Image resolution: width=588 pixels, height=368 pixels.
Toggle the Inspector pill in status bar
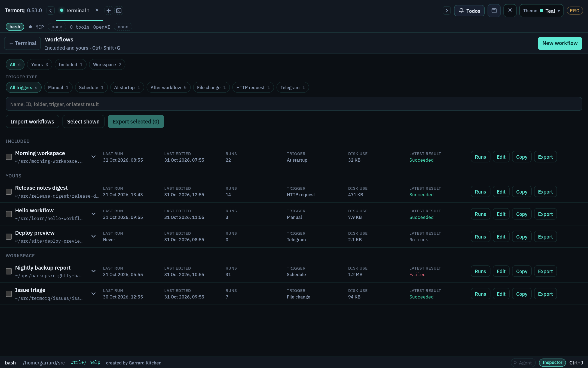click(552, 363)
